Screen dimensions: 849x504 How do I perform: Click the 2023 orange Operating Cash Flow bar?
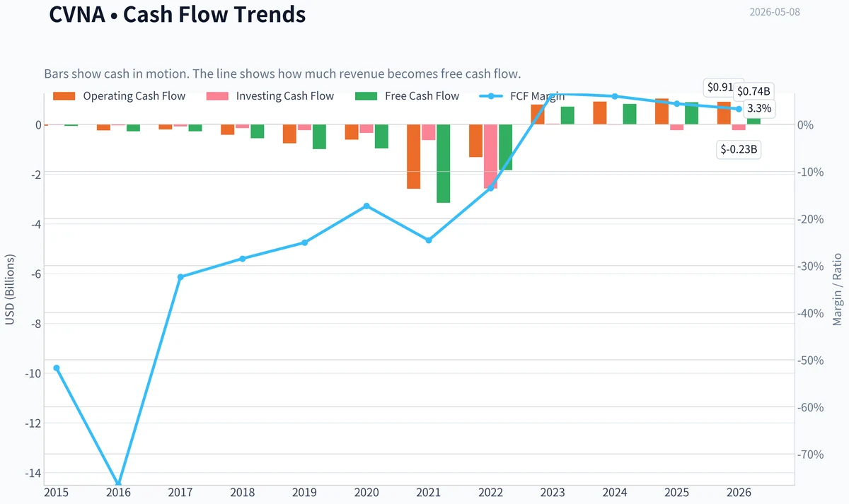coord(538,115)
